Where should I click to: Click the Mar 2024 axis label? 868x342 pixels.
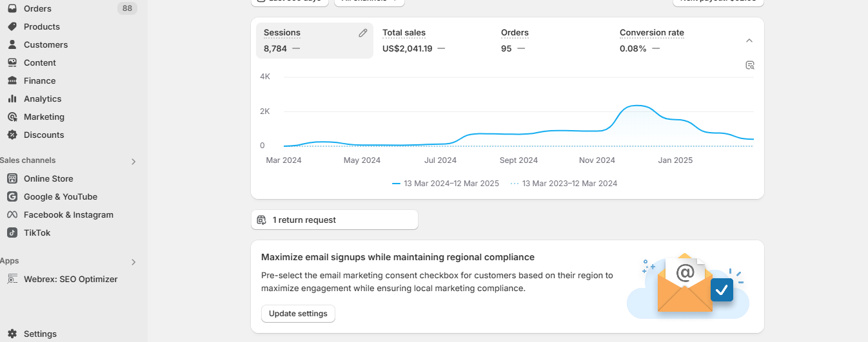point(284,160)
